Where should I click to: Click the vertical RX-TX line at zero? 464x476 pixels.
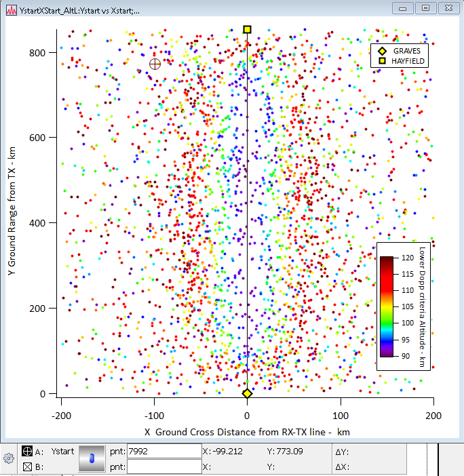point(247,203)
